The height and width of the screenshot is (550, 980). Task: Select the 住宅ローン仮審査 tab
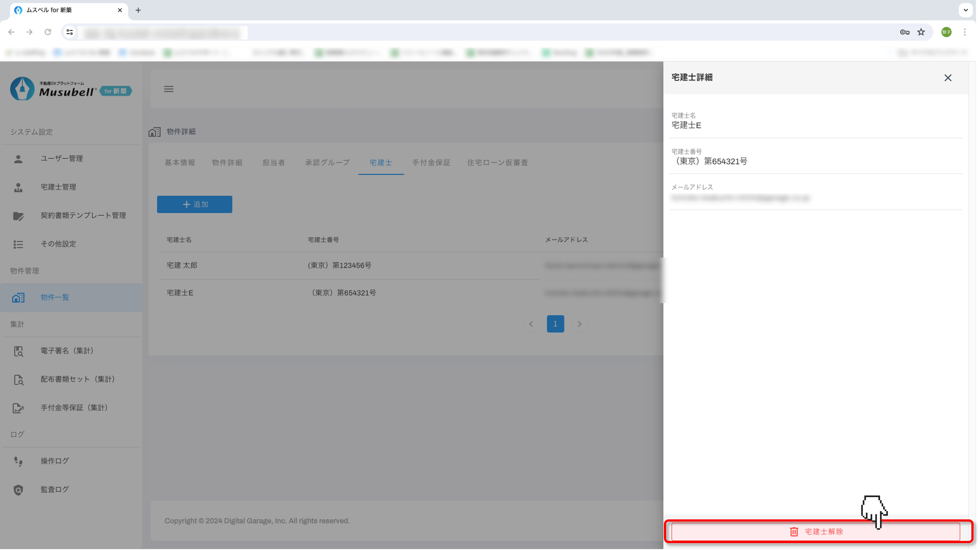(497, 163)
